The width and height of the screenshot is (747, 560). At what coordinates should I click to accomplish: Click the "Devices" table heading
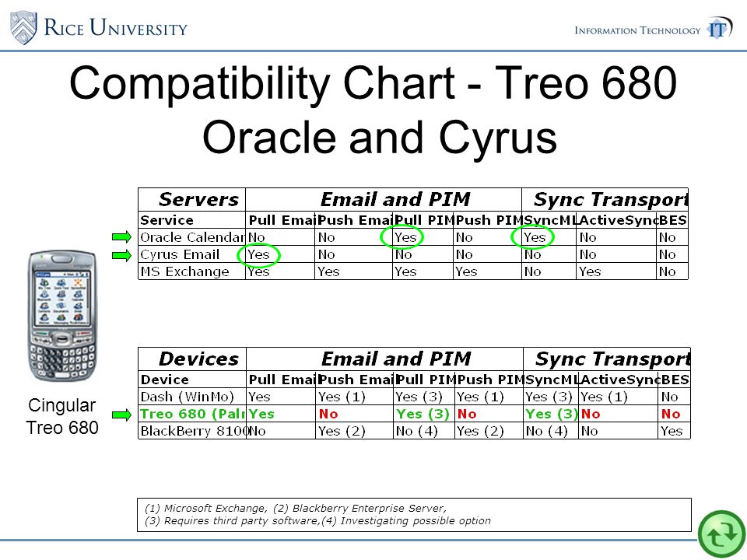coord(198,359)
